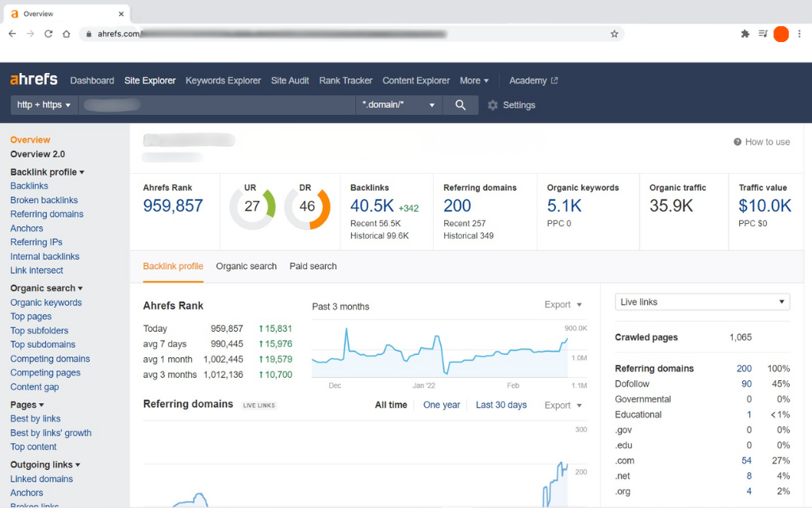This screenshot has height=508, width=812.
Task: Open the browser extensions puzzle icon
Action: click(x=745, y=34)
